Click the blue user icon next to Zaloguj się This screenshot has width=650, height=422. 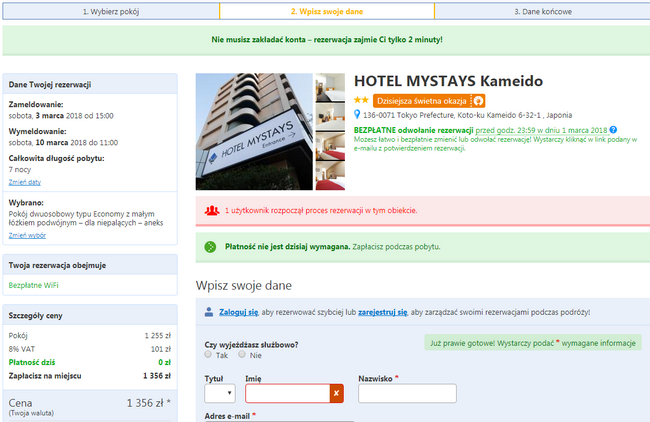[209, 312]
